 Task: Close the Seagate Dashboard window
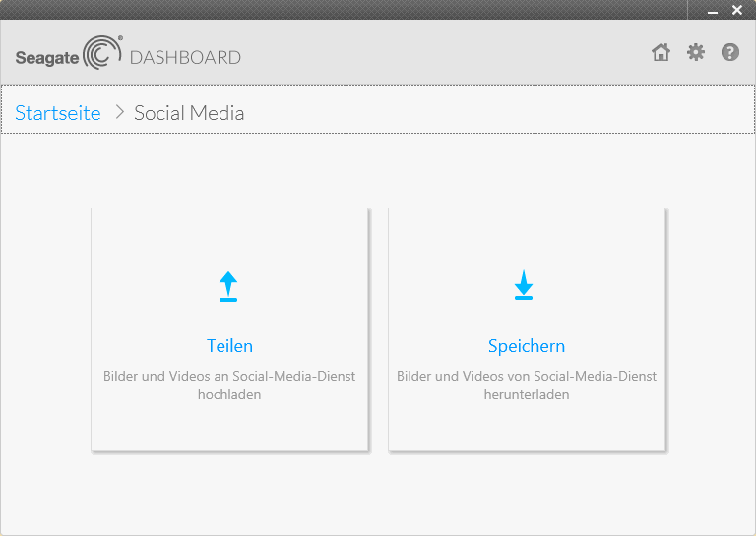click(737, 10)
